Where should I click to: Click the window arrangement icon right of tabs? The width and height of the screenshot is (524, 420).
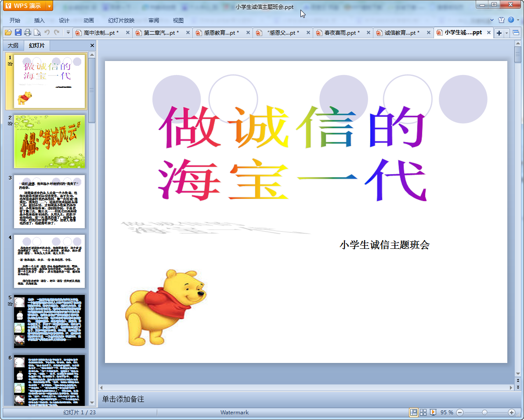516,33
